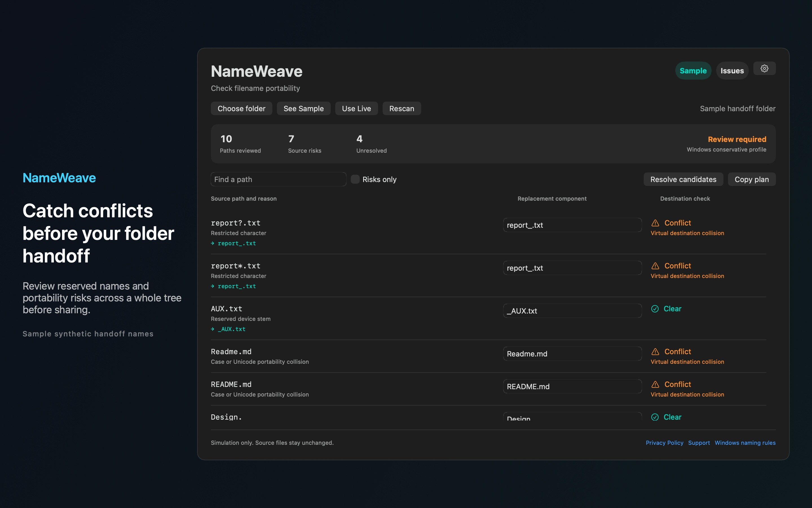
Task: Click the Replacement component column header
Action: [x=552, y=199]
